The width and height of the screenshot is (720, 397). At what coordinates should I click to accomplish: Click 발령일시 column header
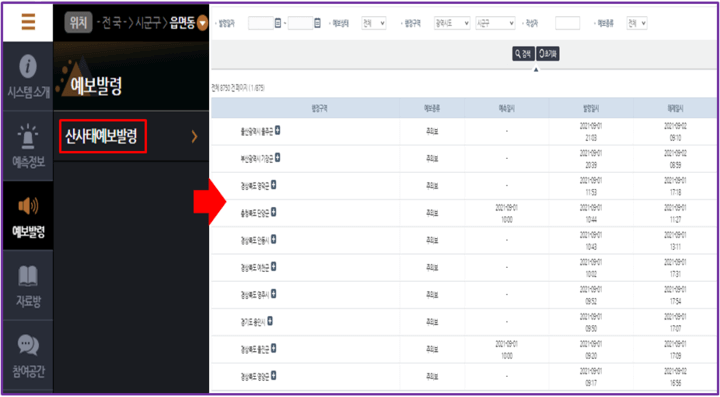click(x=590, y=108)
